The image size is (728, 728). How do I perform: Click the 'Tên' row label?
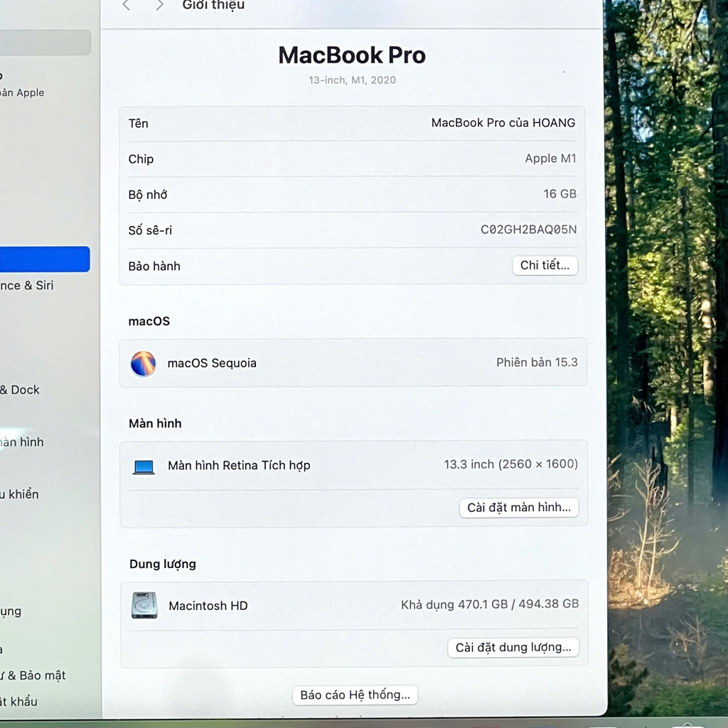(139, 124)
